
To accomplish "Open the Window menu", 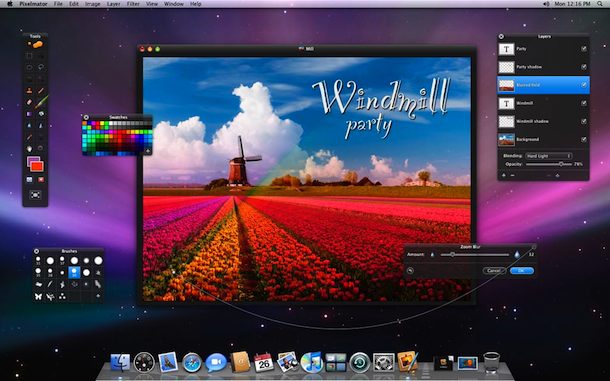I will pos(174,4).
